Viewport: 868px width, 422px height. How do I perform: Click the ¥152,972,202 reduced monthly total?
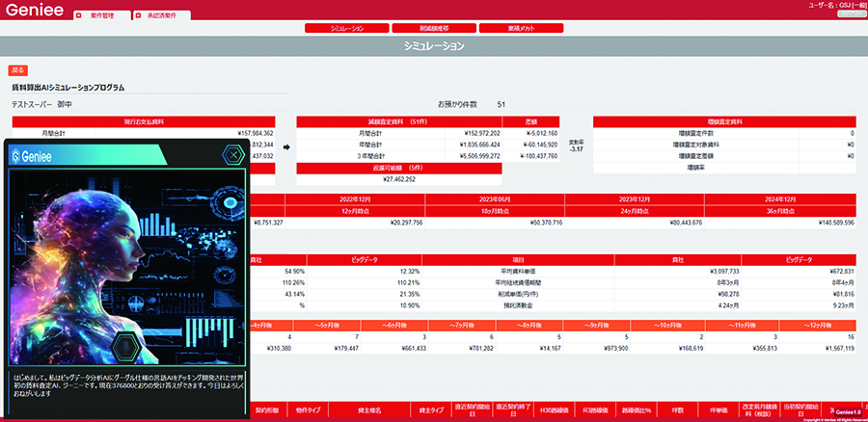[480, 133]
